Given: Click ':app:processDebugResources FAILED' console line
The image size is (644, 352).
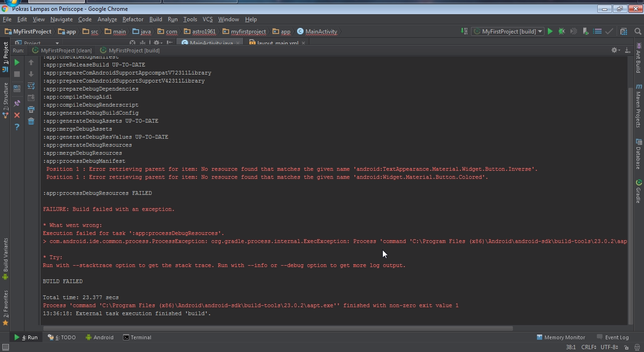Looking at the screenshot, I should pos(98,193).
